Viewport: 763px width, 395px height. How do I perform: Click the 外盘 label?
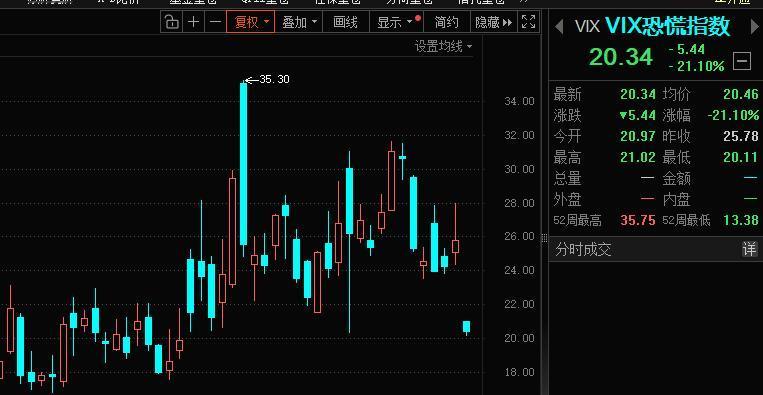567,199
